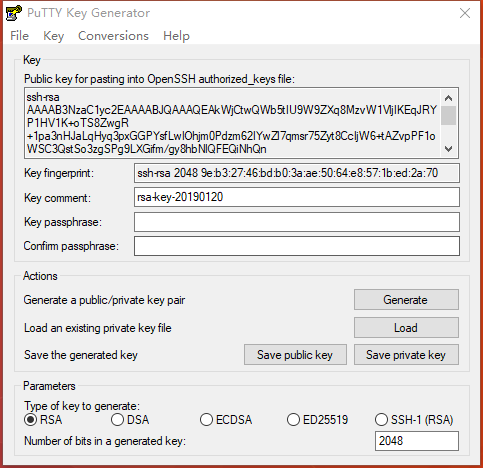Click Save public key button

(295, 355)
